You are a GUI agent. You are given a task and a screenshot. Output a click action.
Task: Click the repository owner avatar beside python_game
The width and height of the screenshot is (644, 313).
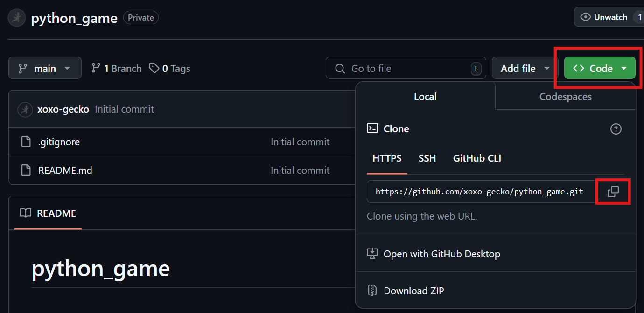(x=17, y=18)
